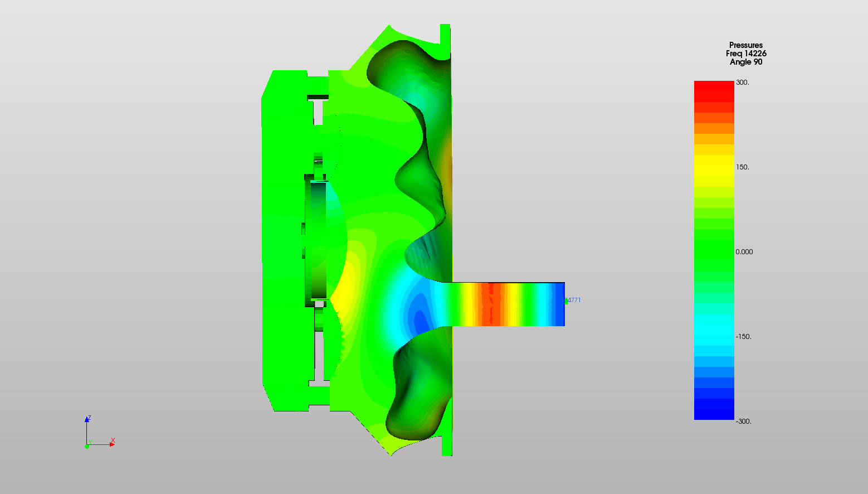Click the -300. minimum legend label
Image resolution: width=868 pixels, height=494 pixels.
pos(743,422)
